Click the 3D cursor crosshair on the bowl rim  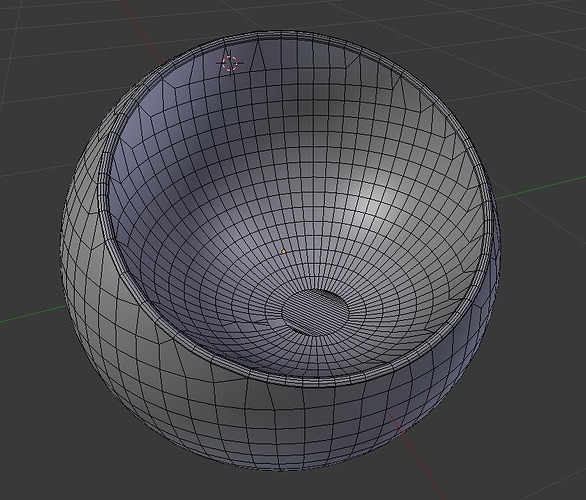[229, 63]
